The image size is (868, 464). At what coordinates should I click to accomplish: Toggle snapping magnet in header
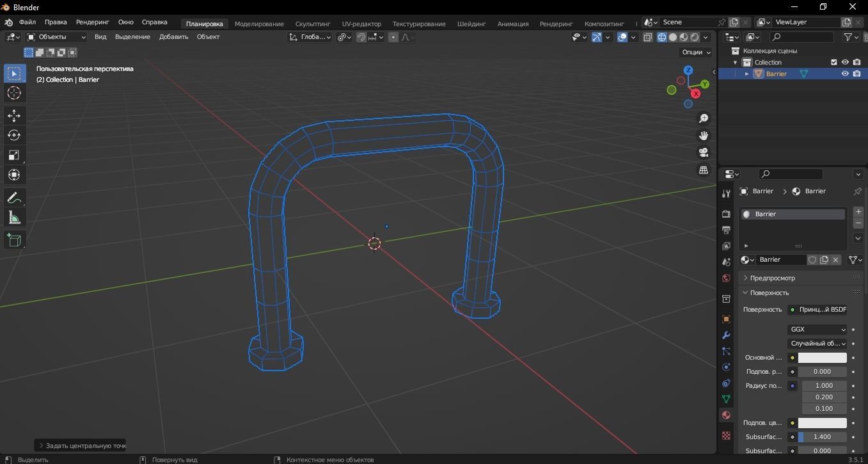point(361,37)
